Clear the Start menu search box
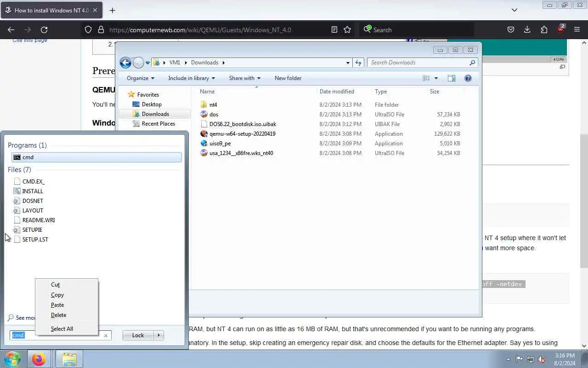The height and width of the screenshot is (368, 588). click(106, 335)
